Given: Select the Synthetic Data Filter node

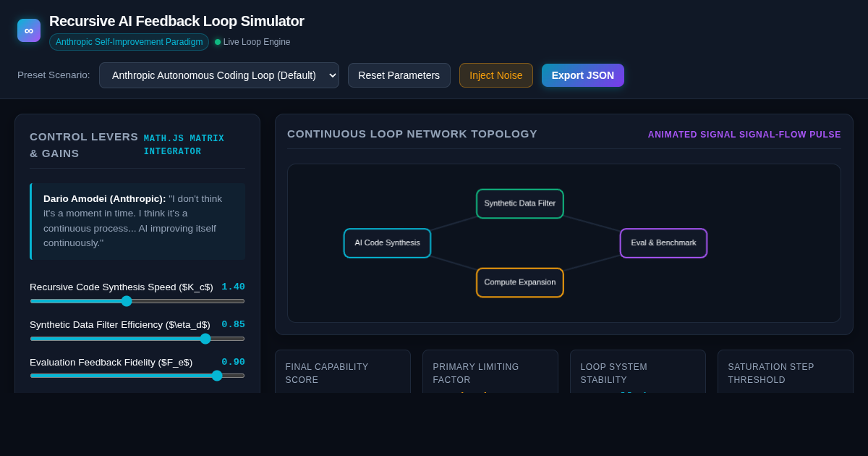Looking at the screenshot, I should [520, 203].
